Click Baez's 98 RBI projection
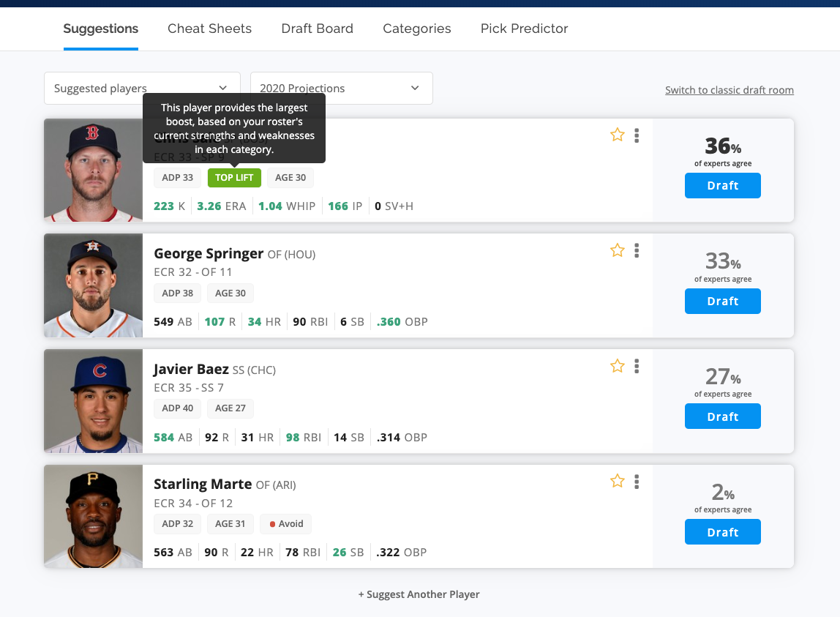 [x=303, y=438]
